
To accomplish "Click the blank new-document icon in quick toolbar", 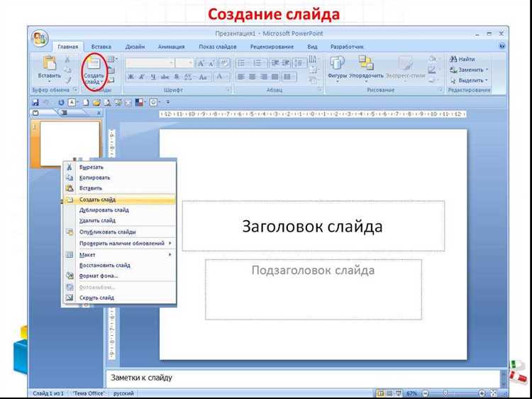I will (86, 102).
